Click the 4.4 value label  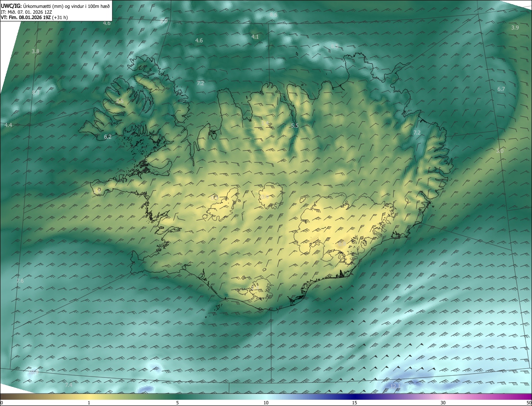8,125
